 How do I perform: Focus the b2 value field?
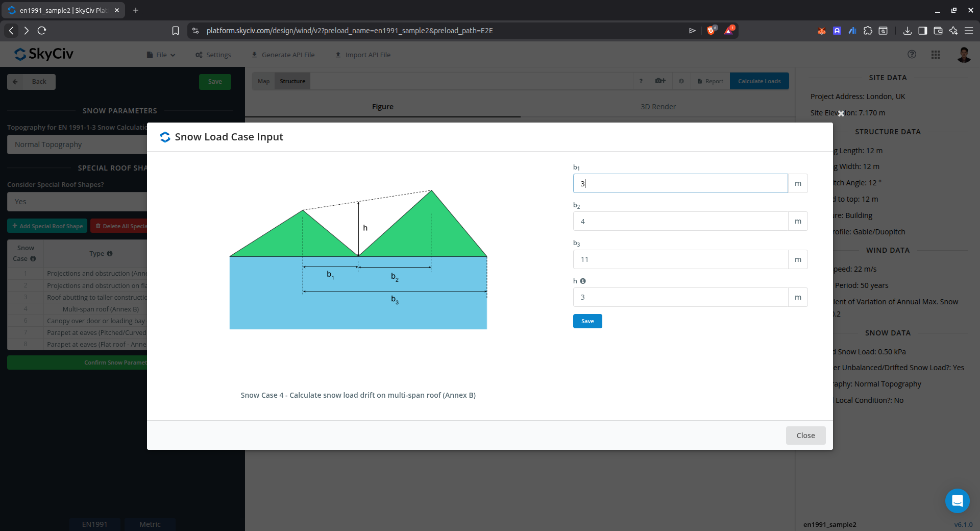click(680, 222)
